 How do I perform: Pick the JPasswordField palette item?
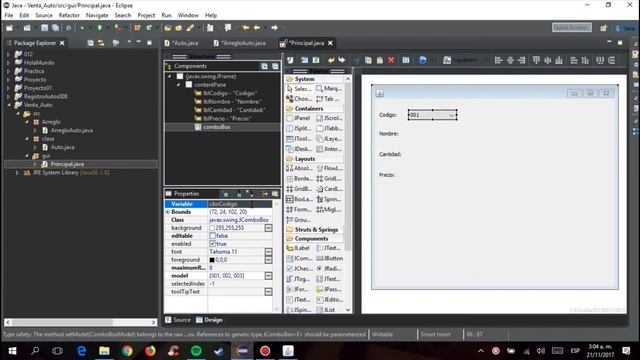(329, 289)
